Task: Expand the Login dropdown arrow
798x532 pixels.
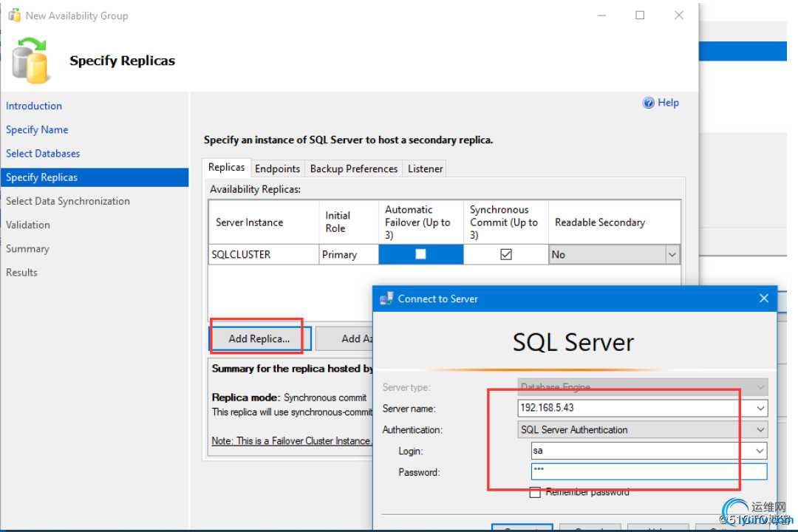Action: click(760, 451)
